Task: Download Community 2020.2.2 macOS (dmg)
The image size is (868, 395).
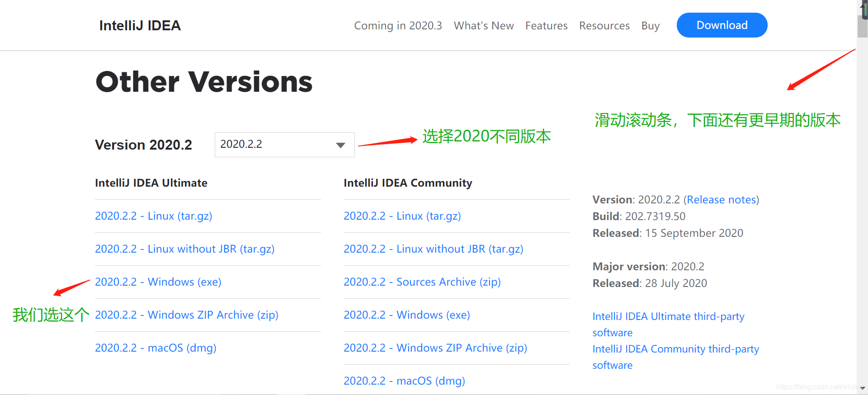Action: pyautogui.click(x=404, y=381)
